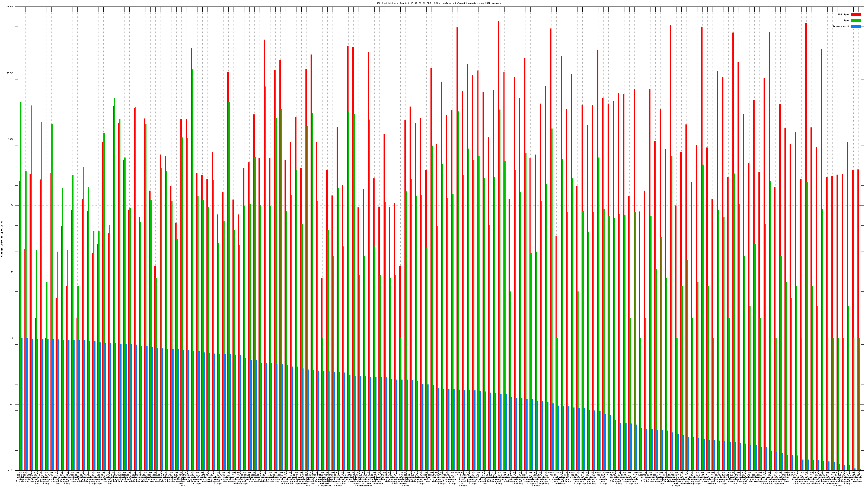The width and height of the screenshot is (868, 488).
Task: Click the RBL Statistics chart title
Action: (x=439, y=3)
